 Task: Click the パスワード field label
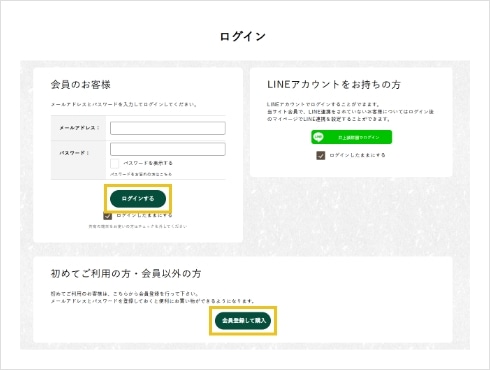point(74,153)
